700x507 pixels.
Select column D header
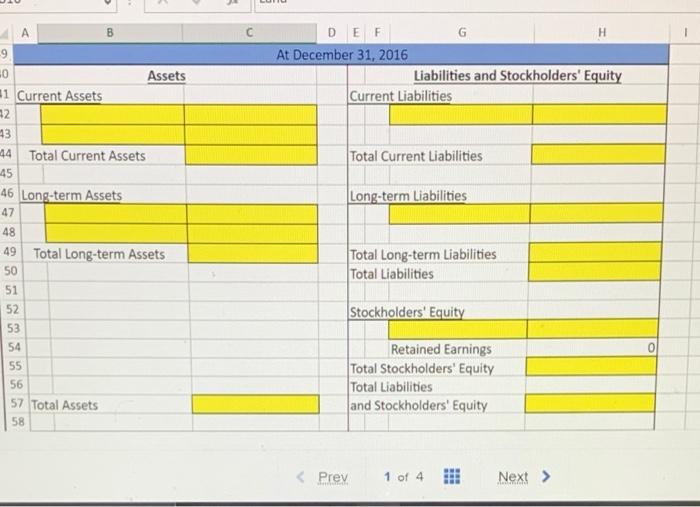[x=332, y=33]
